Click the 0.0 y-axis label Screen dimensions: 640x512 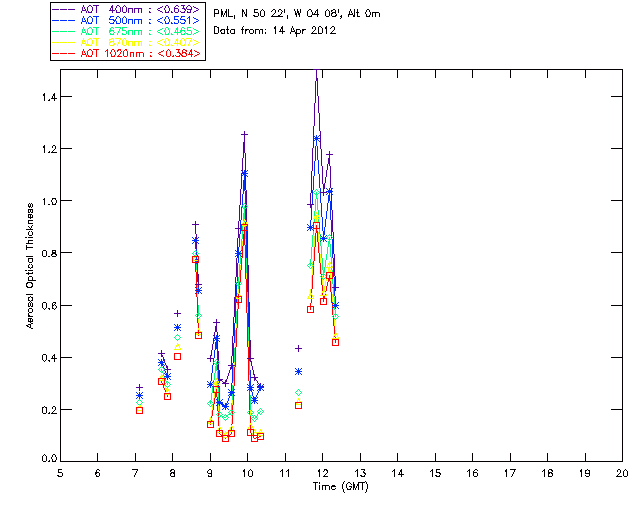49,459
